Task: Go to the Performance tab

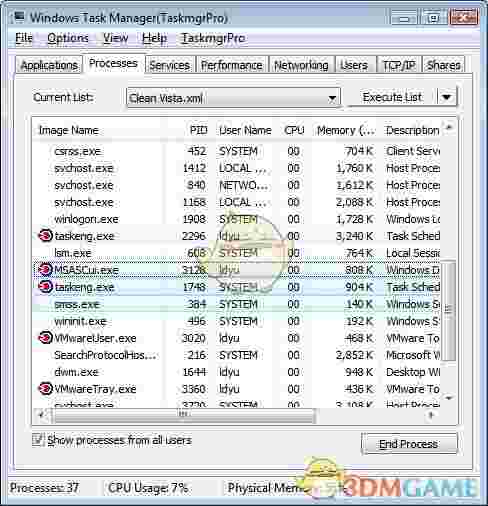Action: click(x=232, y=65)
